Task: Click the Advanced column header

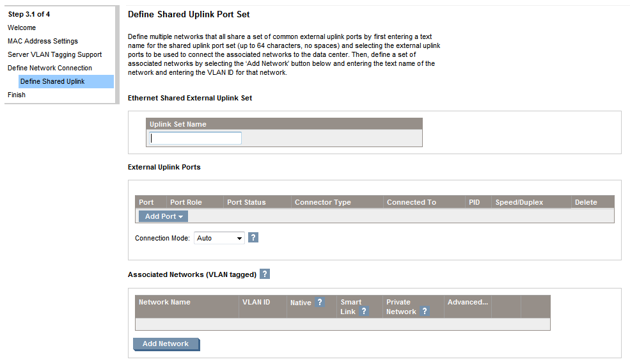Action: 468,302
